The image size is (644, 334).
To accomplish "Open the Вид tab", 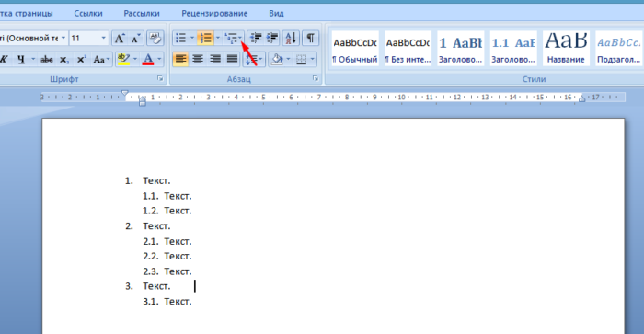I will click(276, 13).
